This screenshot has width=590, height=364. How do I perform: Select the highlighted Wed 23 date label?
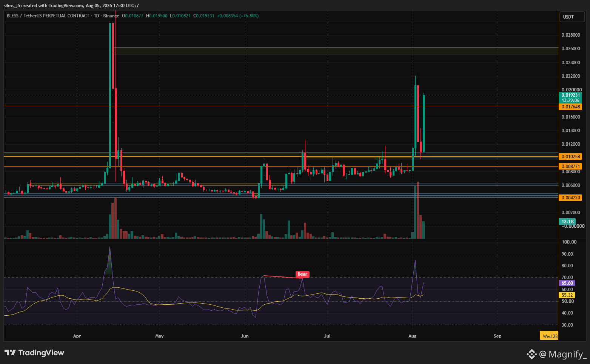[550, 336]
